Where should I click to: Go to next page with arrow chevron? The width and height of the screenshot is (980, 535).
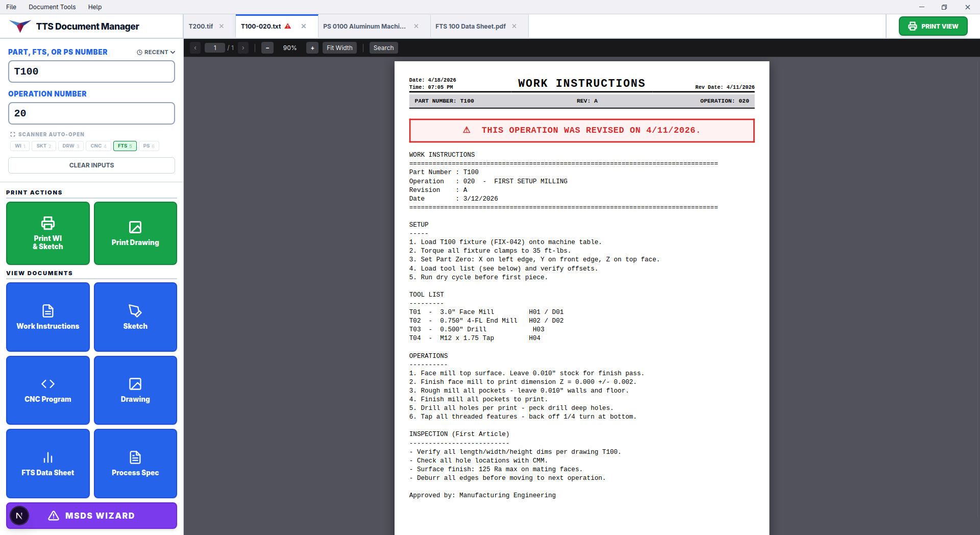point(243,47)
